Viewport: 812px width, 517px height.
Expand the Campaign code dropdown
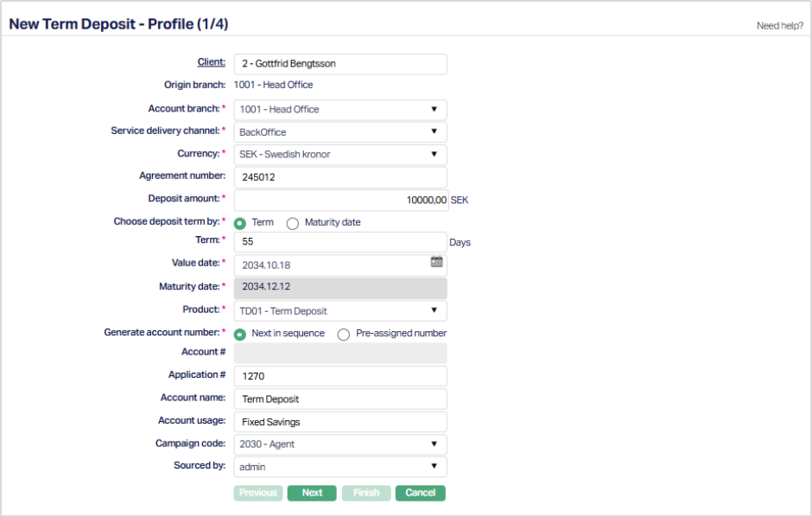click(x=339, y=444)
